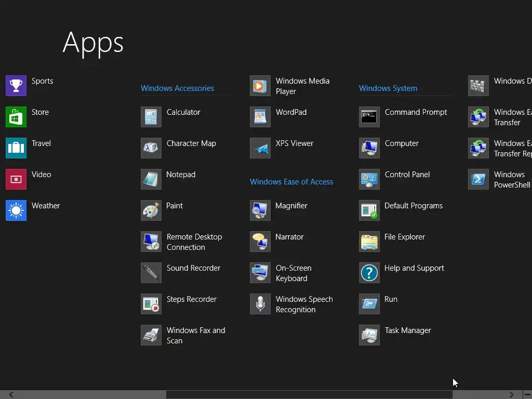Image resolution: width=532 pixels, height=399 pixels.
Task: Launch the Video app icon
Action: coord(16,179)
